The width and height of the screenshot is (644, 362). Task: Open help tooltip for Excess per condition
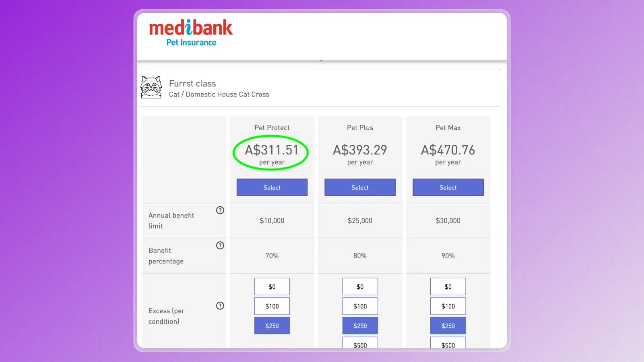[220, 306]
